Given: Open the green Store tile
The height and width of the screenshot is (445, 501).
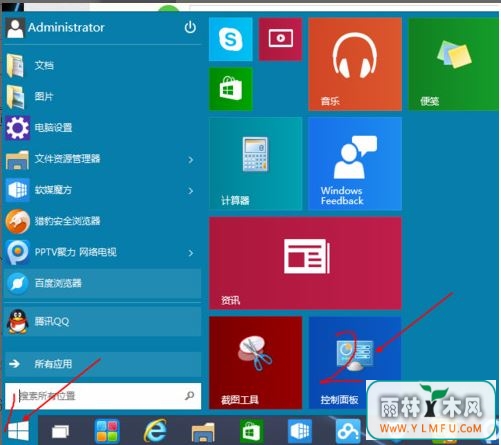Looking at the screenshot, I should pos(231,89).
